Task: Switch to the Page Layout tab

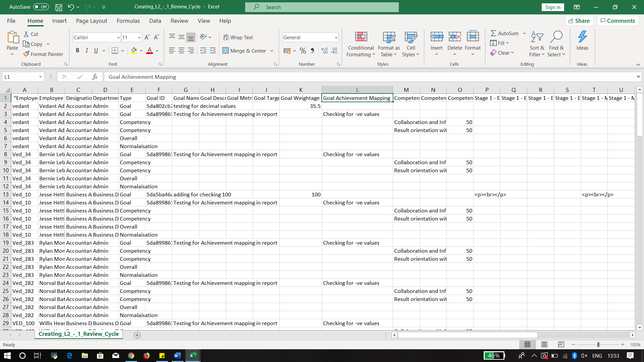Action: 92,21
